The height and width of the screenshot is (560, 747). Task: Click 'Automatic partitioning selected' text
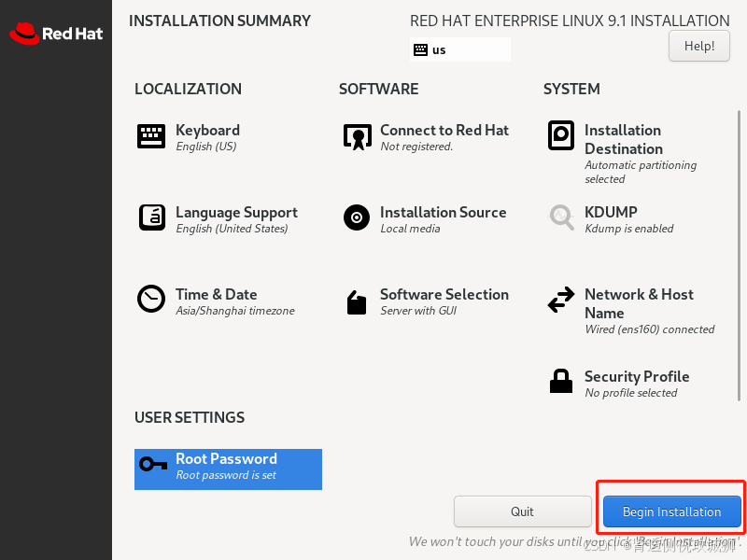coord(641,172)
